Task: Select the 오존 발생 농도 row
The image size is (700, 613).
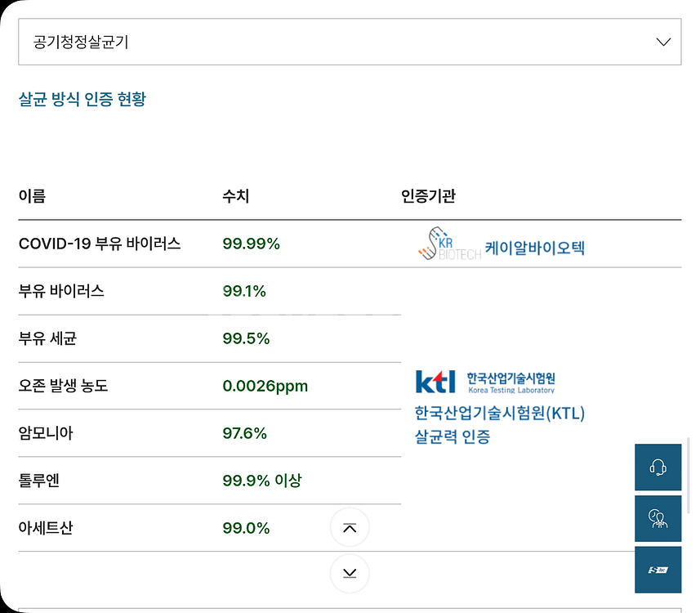Action: (63, 386)
